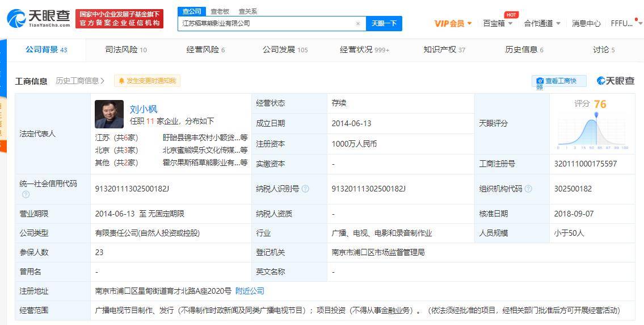Click the camera icon for 查看工商快照
This screenshot has height=325, width=644.
tap(540, 81)
